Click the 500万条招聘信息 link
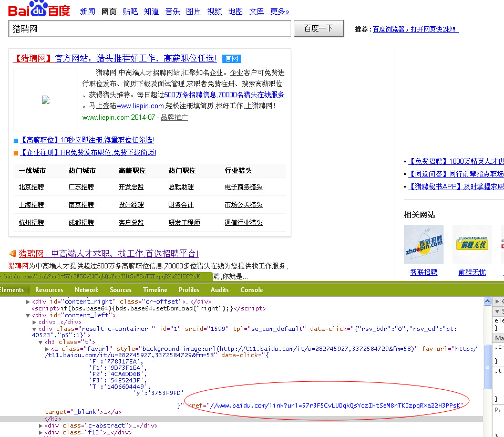The width and height of the screenshot is (504, 437). click(x=190, y=95)
